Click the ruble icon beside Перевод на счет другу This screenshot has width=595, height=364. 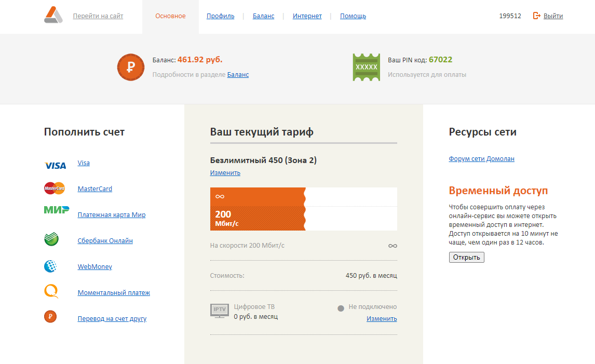coord(50,317)
